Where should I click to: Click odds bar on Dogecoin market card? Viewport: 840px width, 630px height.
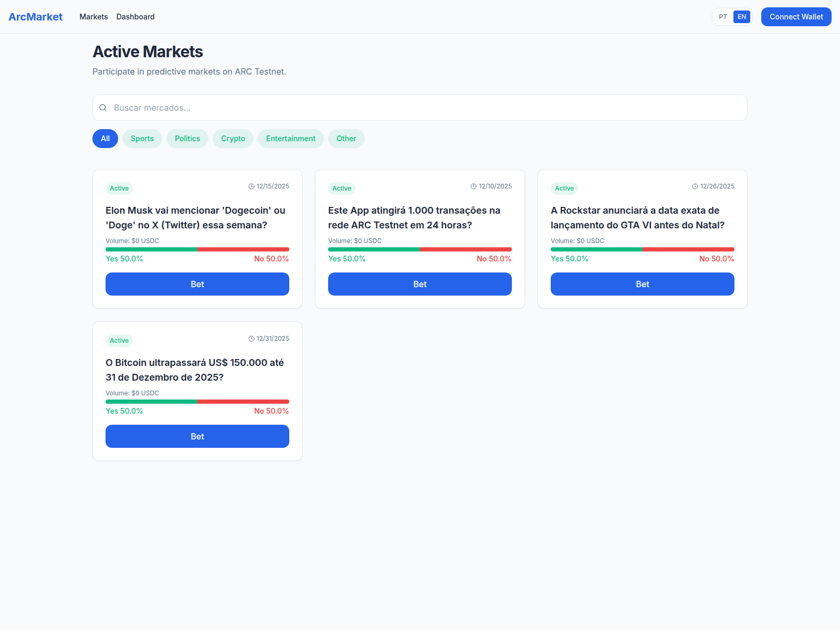pos(197,249)
